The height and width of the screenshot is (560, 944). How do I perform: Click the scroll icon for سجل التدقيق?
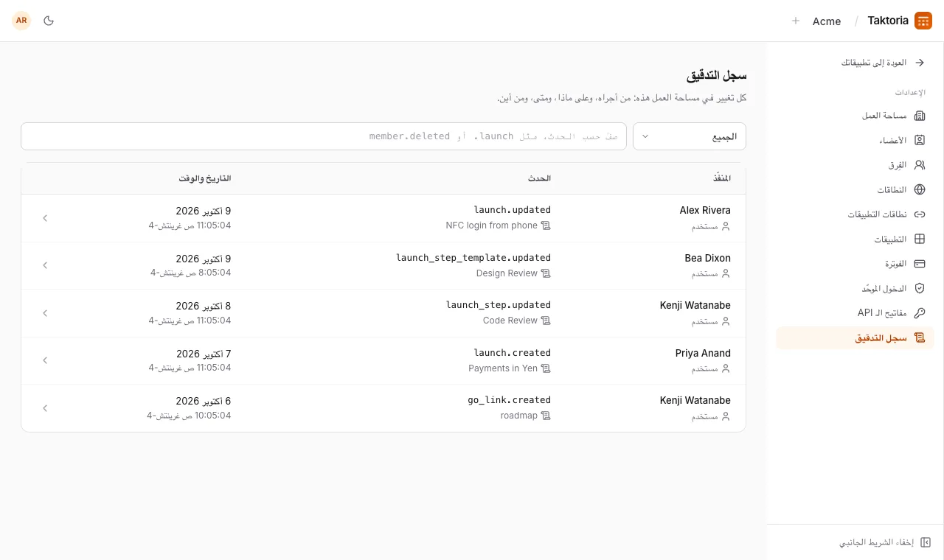pos(920,337)
